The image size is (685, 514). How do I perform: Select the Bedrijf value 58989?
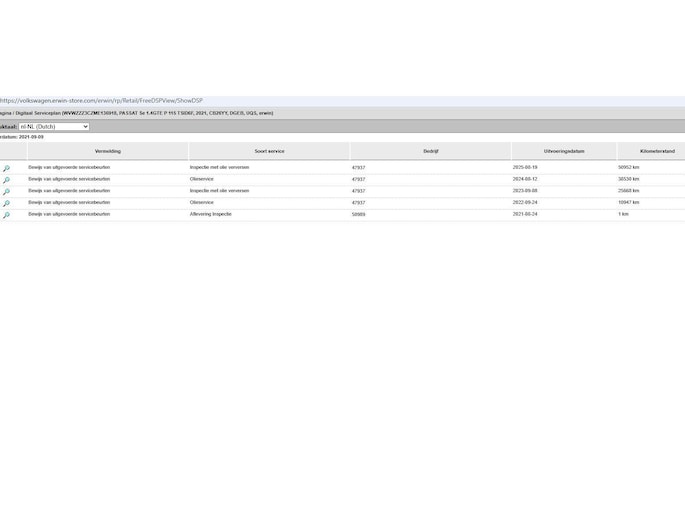[359, 214]
